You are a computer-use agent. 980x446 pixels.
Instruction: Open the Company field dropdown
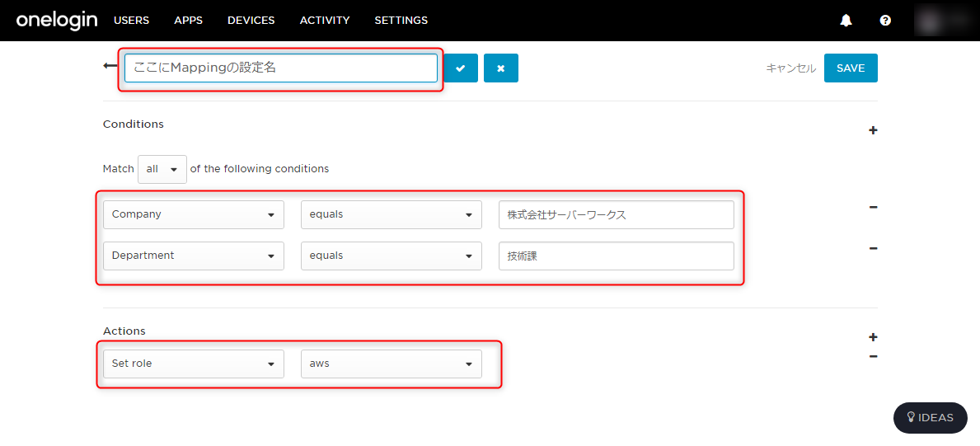194,214
